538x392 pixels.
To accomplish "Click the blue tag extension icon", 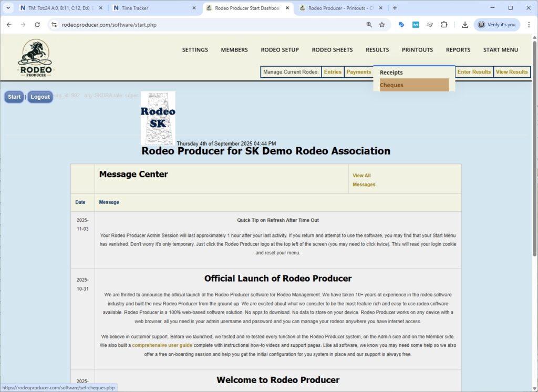I will coord(401,25).
